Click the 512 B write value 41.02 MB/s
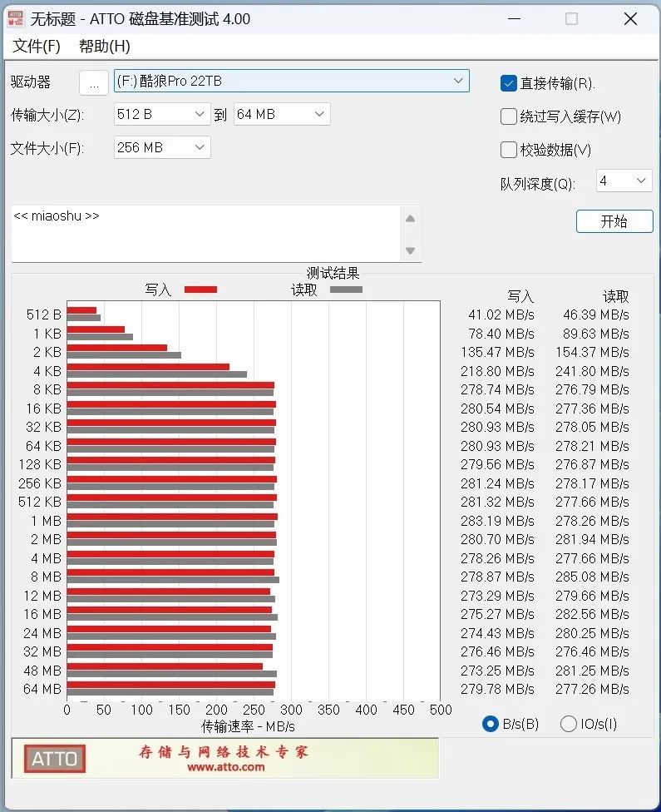 [x=501, y=314]
